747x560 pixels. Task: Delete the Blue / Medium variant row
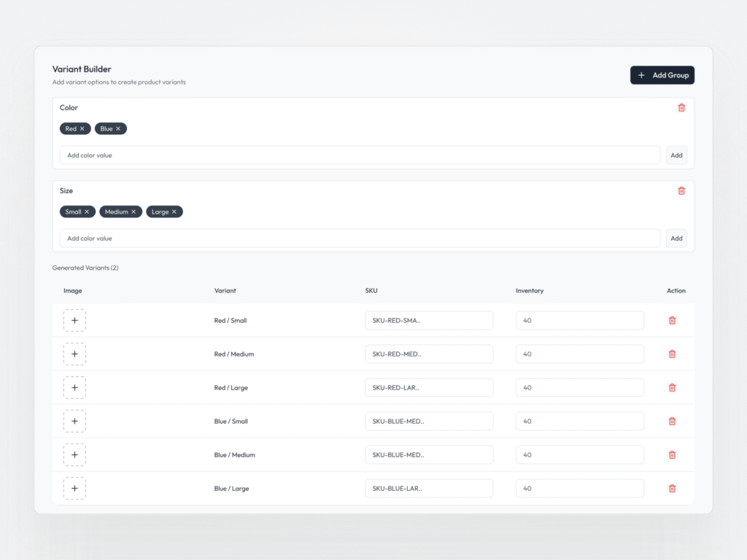click(672, 455)
